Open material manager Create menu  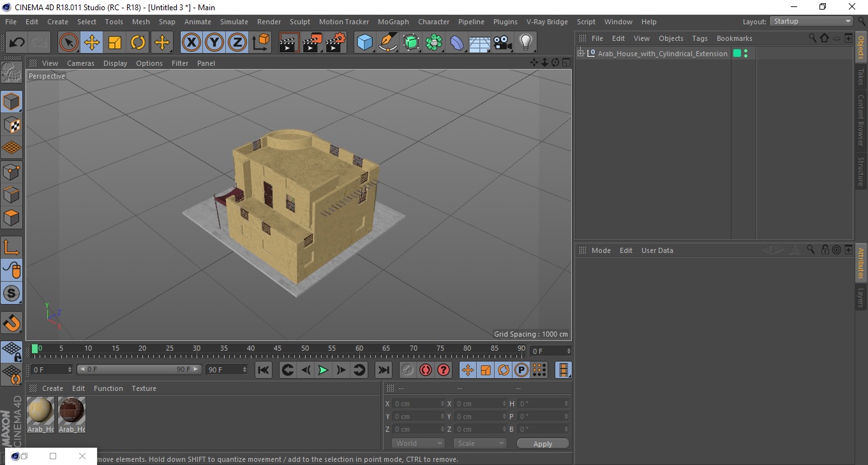tap(52, 388)
